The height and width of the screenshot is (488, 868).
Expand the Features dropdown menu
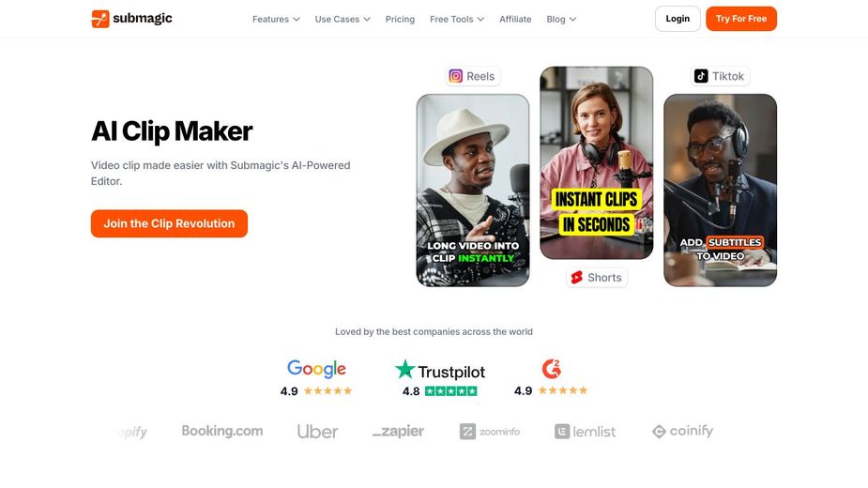pyautogui.click(x=276, y=19)
